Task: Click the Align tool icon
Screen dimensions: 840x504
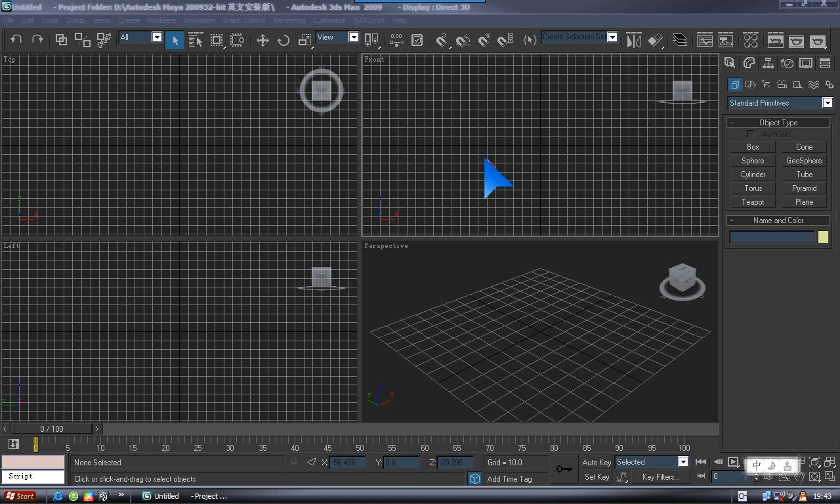Action: point(655,40)
